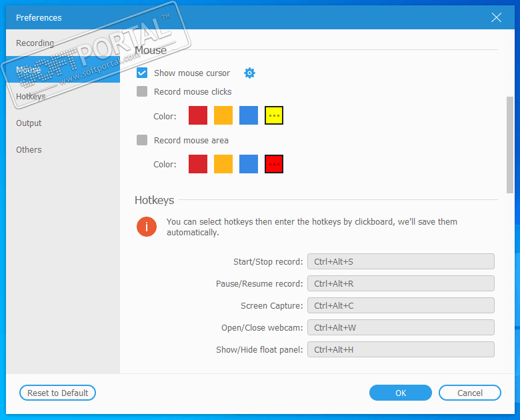
Task: Go to the Others tab
Action: click(x=63, y=149)
